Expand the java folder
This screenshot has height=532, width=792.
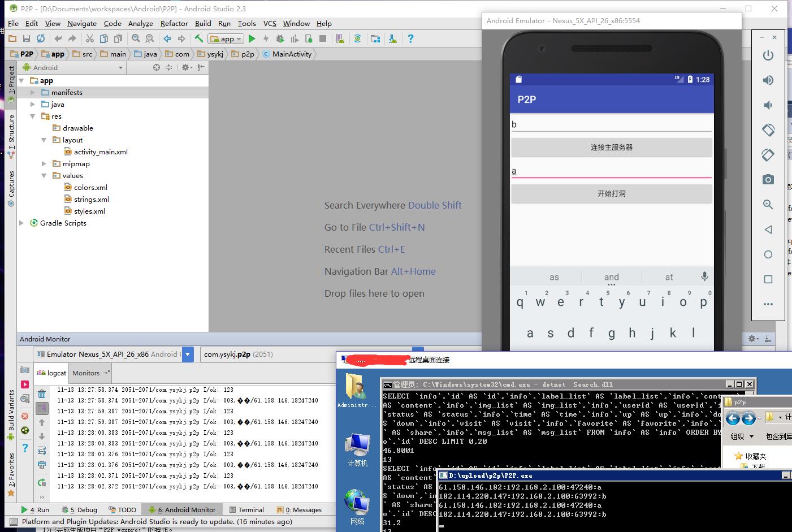(x=32, y=104)
